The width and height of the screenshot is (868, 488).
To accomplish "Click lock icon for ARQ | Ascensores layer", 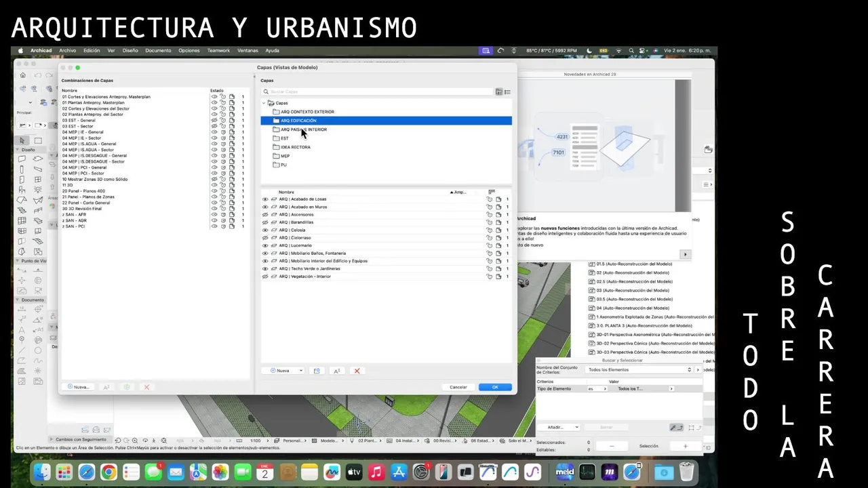I will coord(489,215).
